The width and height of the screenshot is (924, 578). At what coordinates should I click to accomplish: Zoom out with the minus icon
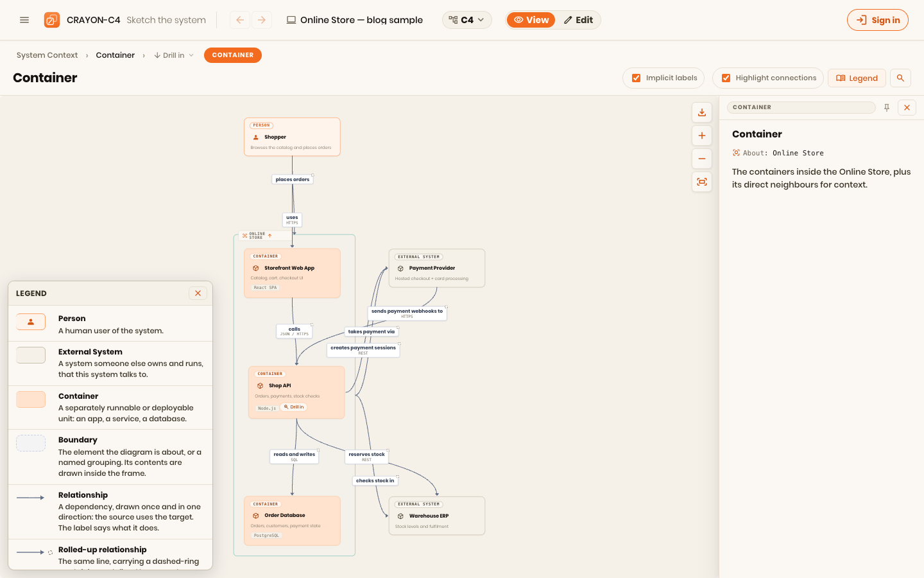702,159
